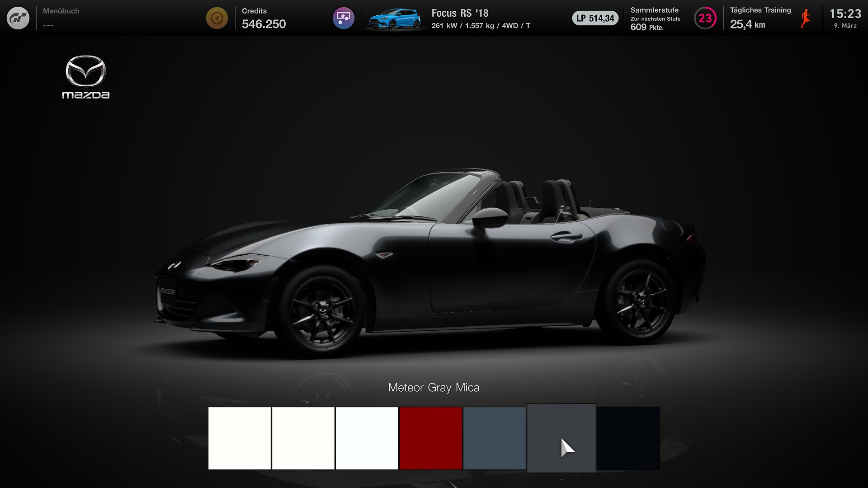
Task: Click the clock time display
Action: pos(845,18)
